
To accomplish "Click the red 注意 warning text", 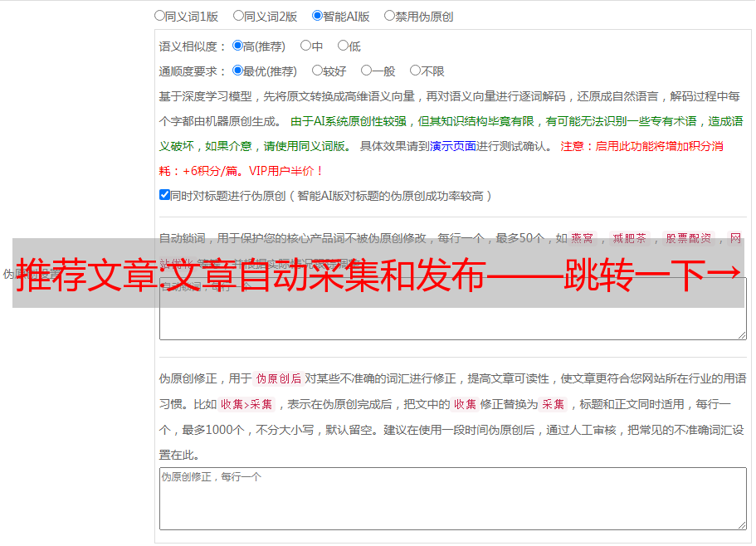I will click(x=573, y=146).
